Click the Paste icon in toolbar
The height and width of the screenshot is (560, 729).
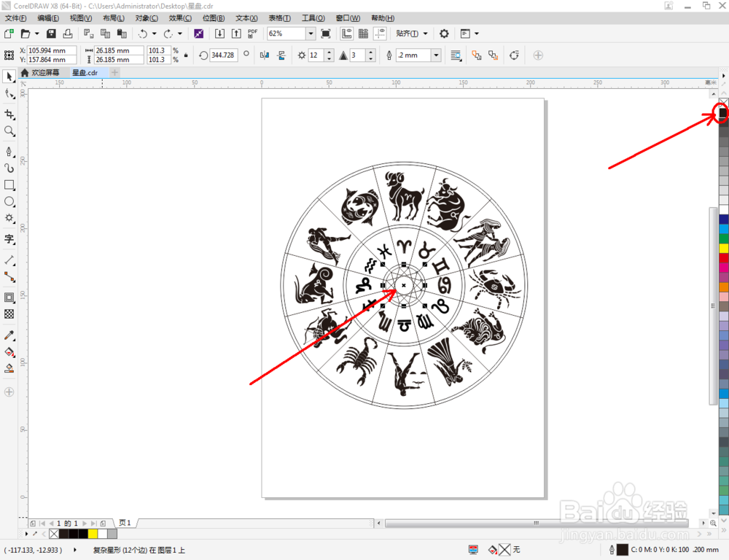click(122, 34)
